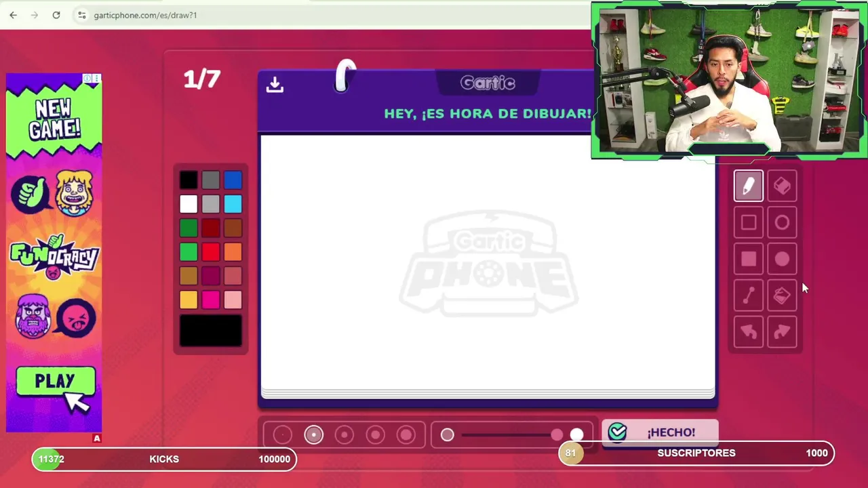Pick the light pink color swatch
Image resolution: width=868 pixels, height=488 pixels.
pos(233,300)
